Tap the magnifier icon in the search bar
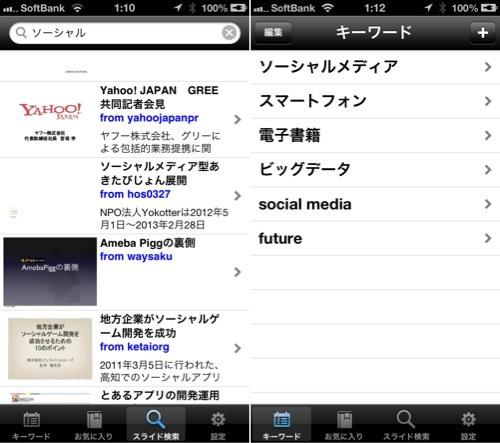This screenshot has width=500, height=443. tap(21, 33)
